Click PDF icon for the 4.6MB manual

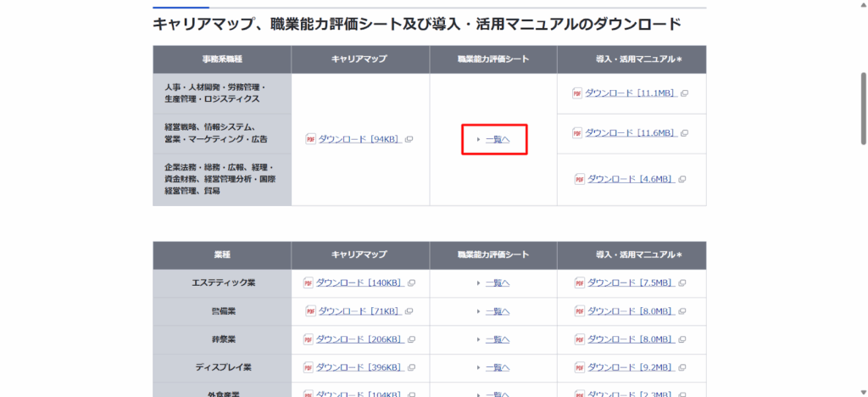click(x=580, y=179)
